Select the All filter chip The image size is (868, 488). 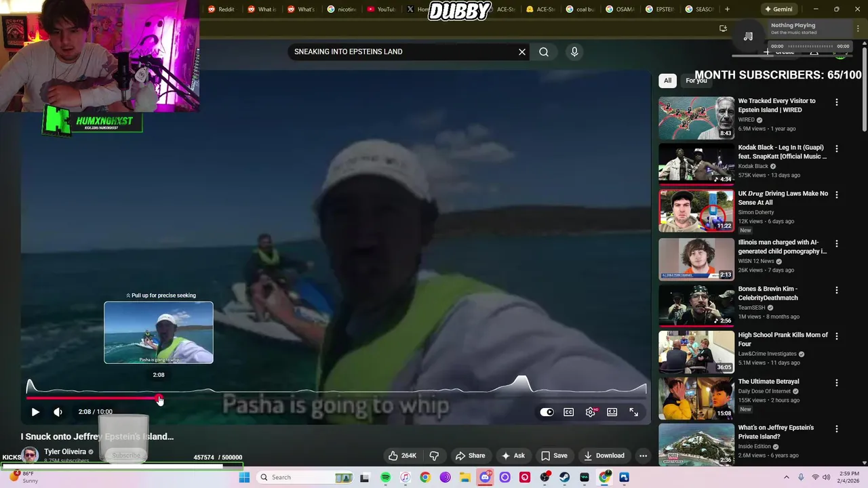pos(667,81)
